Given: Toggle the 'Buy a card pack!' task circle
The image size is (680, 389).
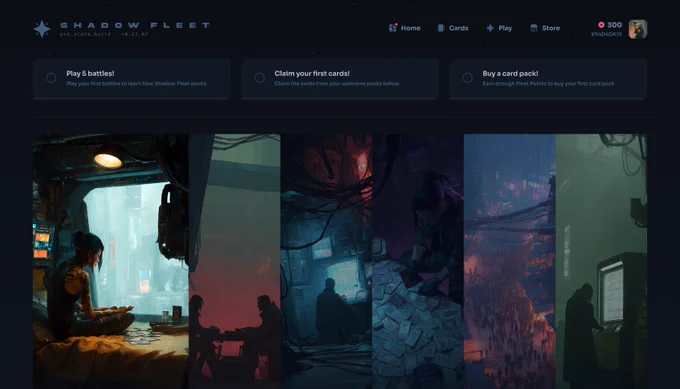Looking at the screenshot, I should click(x=468, y=78).
